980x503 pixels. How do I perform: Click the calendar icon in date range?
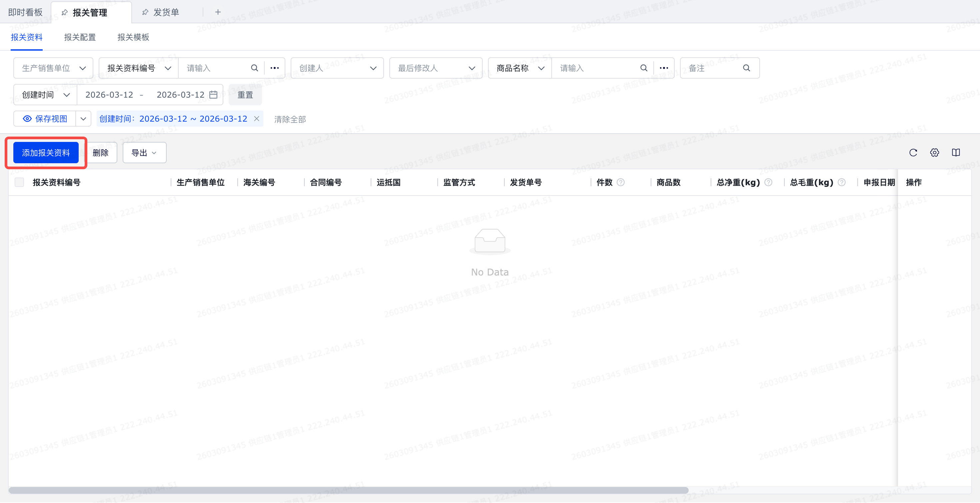tap(213, 95)
